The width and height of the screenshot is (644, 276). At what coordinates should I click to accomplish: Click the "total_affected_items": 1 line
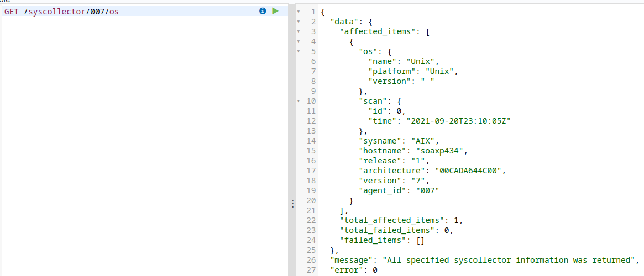(x=402, y=220)
